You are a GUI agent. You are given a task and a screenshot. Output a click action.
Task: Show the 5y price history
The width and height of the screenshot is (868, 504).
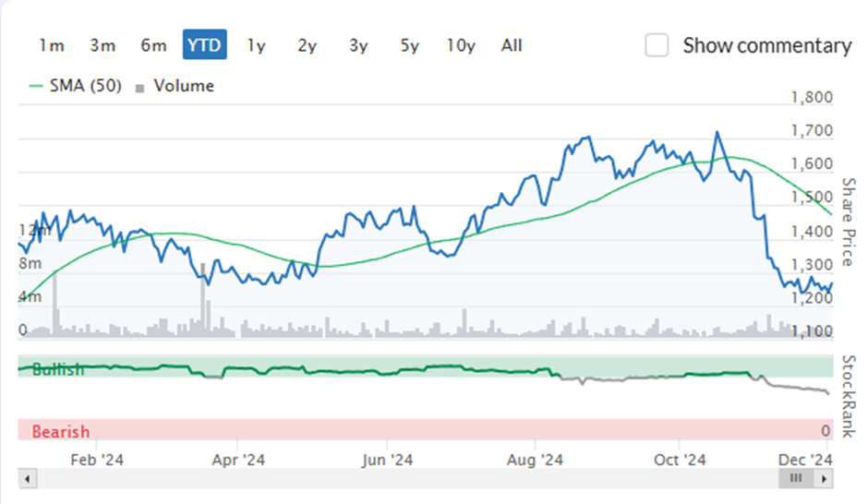410,46
